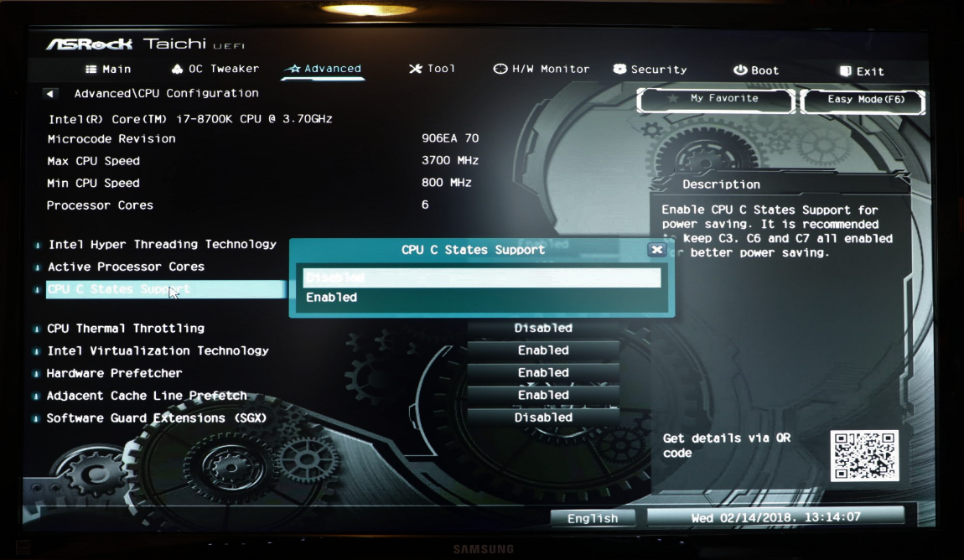The height and width of the screenshot is (560, 964).
Task: Switch to Easy Mode (F6)
Action: tap(863, 101)
